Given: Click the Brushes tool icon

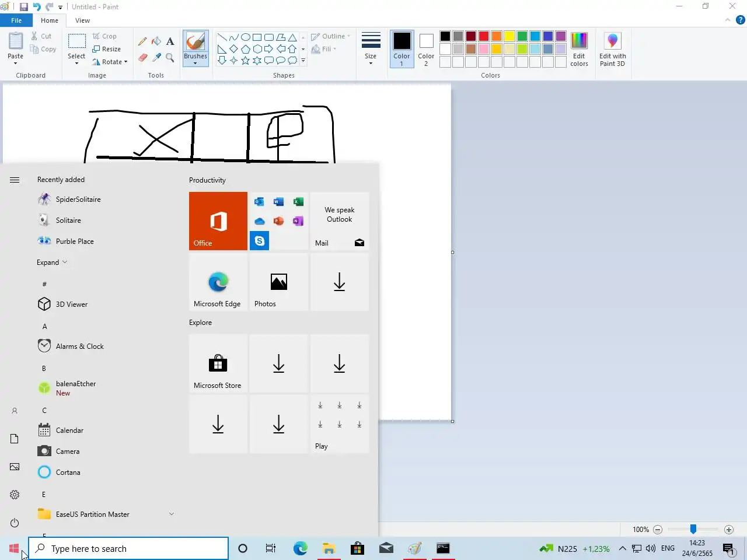Looking at the screenshot, I should [x=195, y=42].
